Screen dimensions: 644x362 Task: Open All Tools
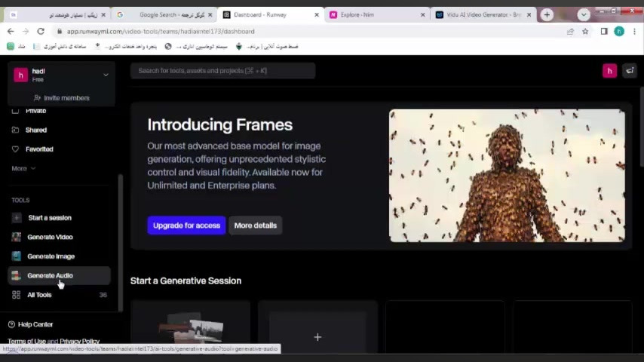coord(59,295)
